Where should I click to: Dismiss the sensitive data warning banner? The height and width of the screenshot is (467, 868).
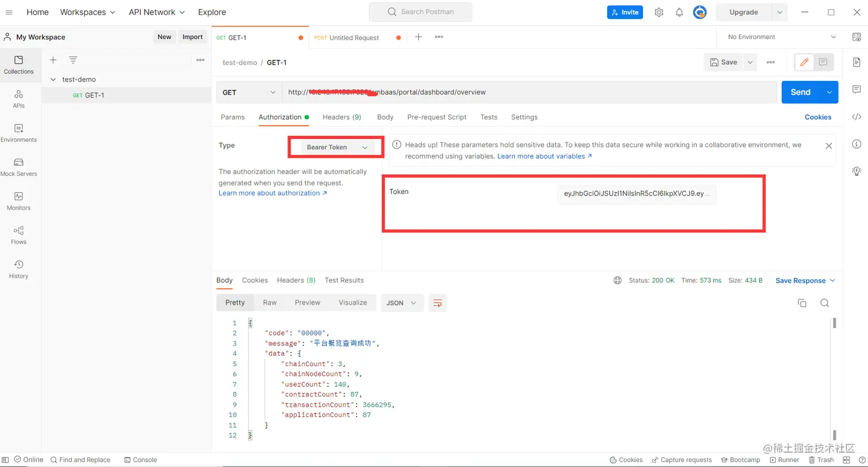coord(829,146)
